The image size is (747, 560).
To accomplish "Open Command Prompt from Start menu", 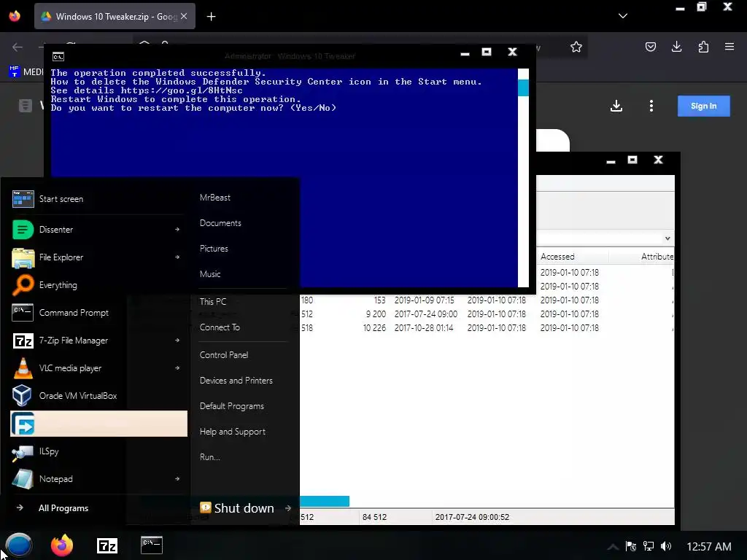I will (x=98, y=312).
